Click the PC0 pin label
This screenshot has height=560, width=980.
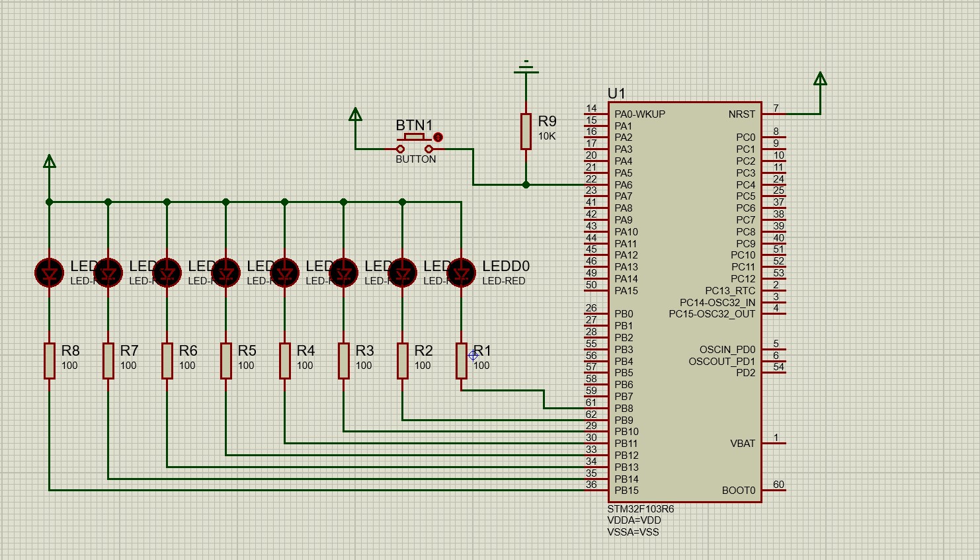745,138
